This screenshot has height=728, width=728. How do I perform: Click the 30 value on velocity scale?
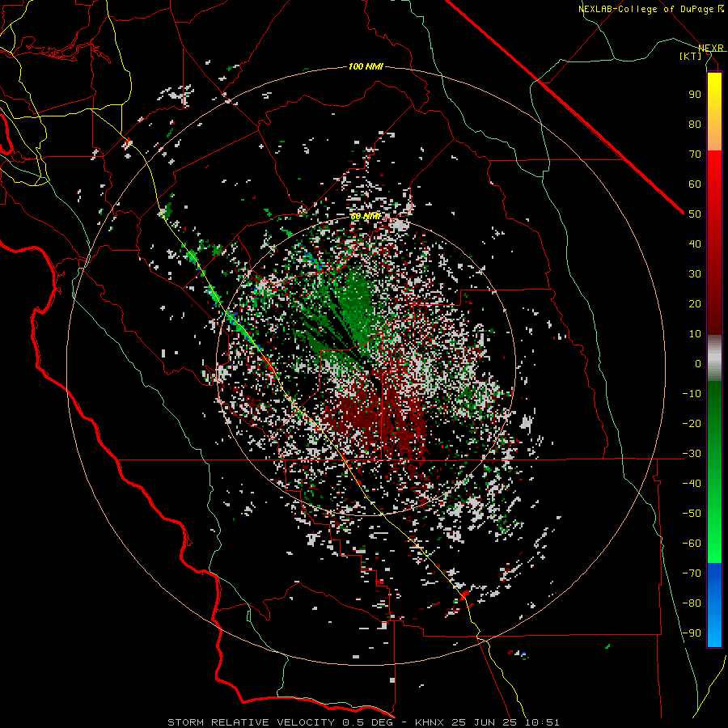(x=695, y=274)
